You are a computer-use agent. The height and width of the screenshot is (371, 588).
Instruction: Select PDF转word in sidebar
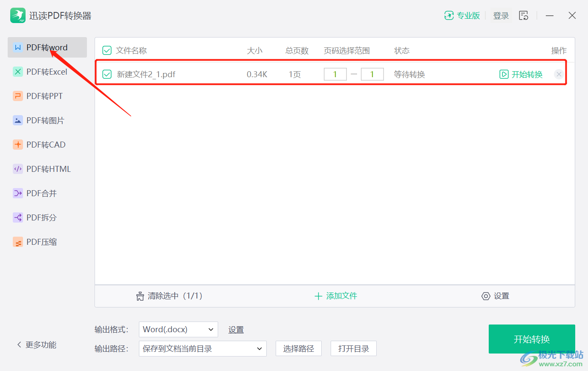[x=47, y=47]
